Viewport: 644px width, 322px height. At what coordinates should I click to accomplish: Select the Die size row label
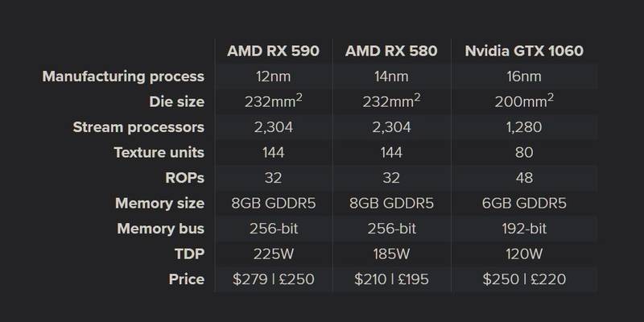(176, 102)
